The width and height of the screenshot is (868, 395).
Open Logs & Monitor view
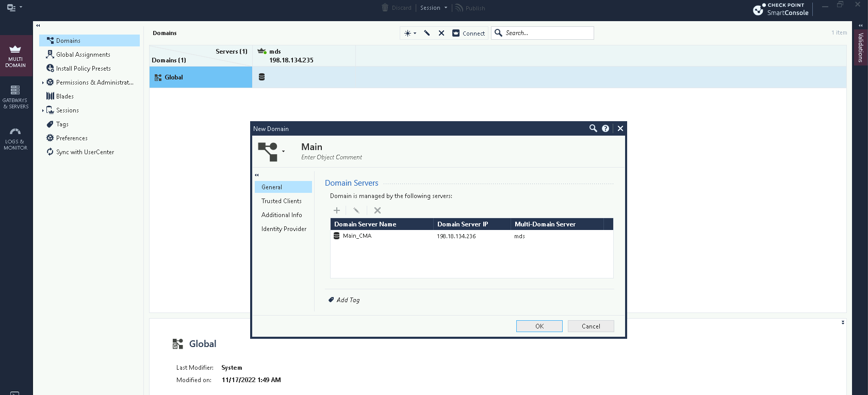point(15,139)
